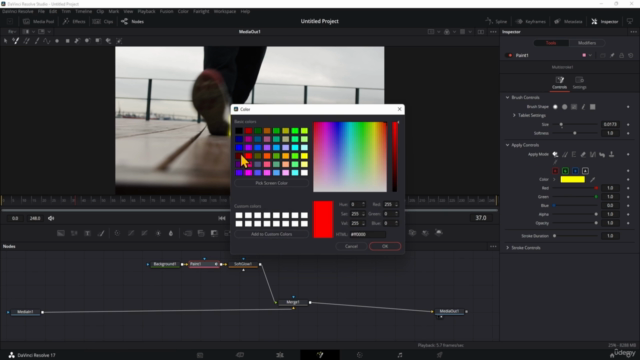640x360 pixels.
Task: Expand Tablet Settings
Action: [514, 116]
